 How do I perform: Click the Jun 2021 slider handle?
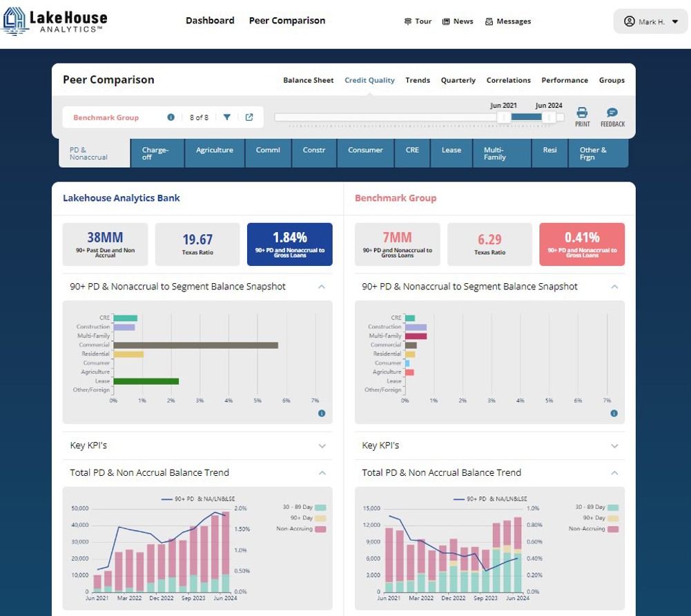(x=504, y=117)
